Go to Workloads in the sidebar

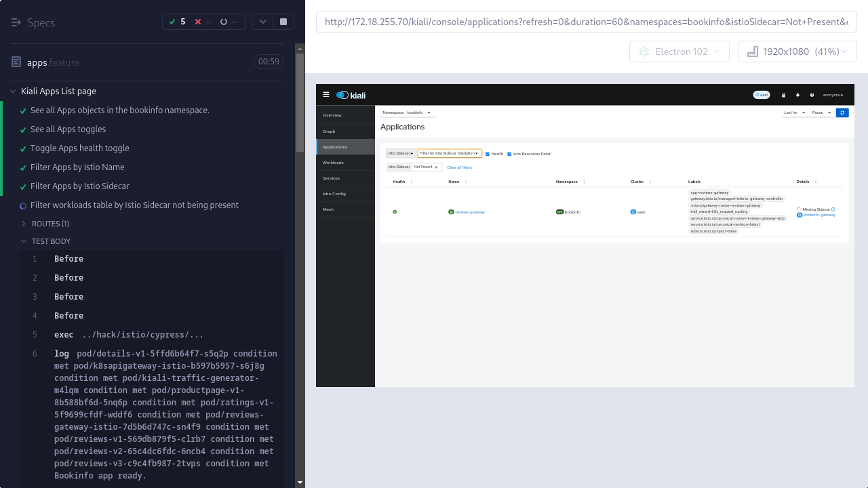click(x=333, y=163)
